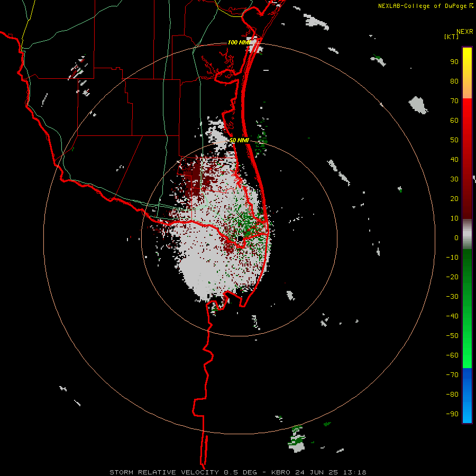This screenshot has height=476, width=476.
Task: Pick the bright red segment of color bar
Action: click(467, 112)
